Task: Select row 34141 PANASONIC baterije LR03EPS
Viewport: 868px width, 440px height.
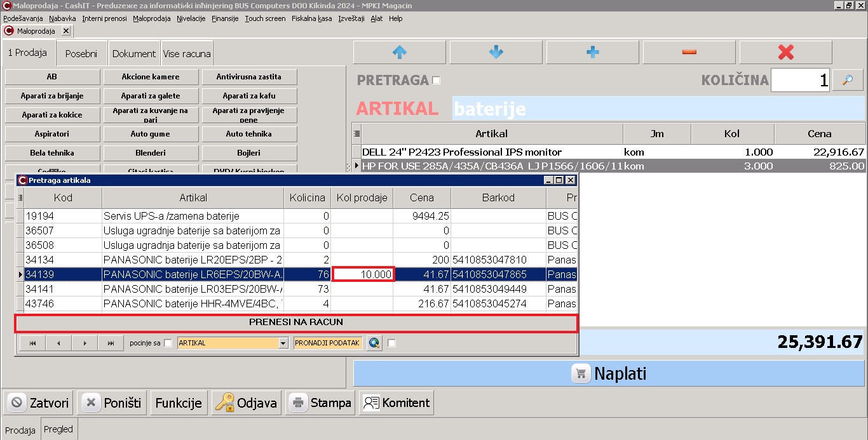Action: pos(297,289)
